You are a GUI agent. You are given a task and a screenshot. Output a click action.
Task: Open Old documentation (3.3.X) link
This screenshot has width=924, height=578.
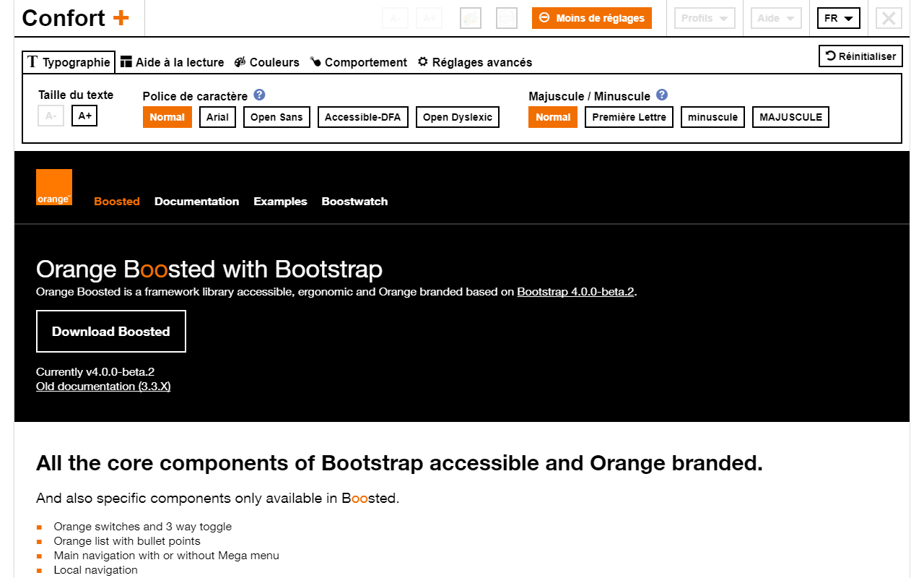[103, 387]
